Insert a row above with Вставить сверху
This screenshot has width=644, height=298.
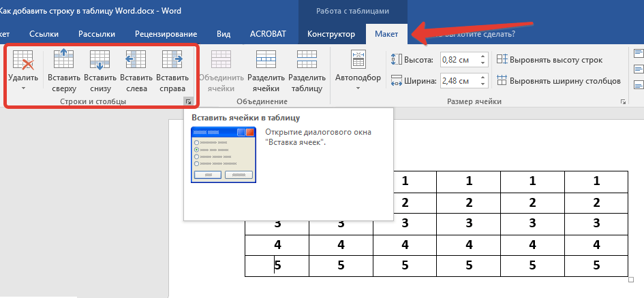click(63, 71)
